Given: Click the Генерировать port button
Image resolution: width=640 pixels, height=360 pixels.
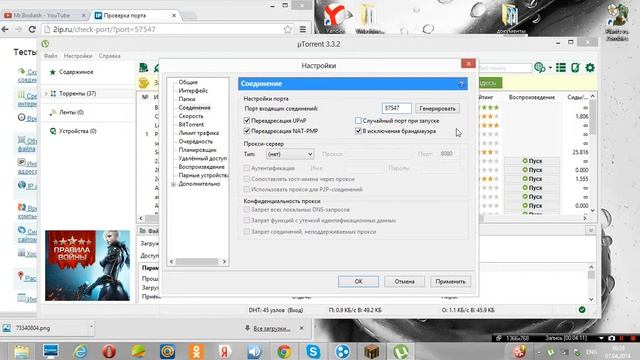Looking at the screenshot, I should (437, 109).
